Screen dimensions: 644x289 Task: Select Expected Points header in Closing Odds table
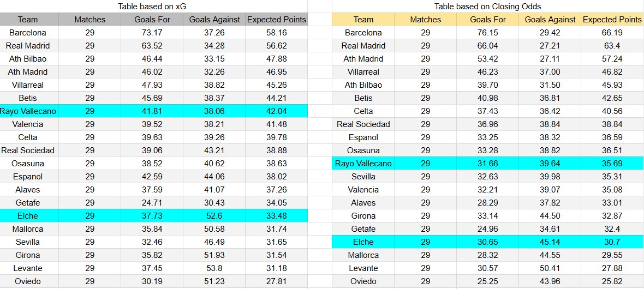click(612, 20)
